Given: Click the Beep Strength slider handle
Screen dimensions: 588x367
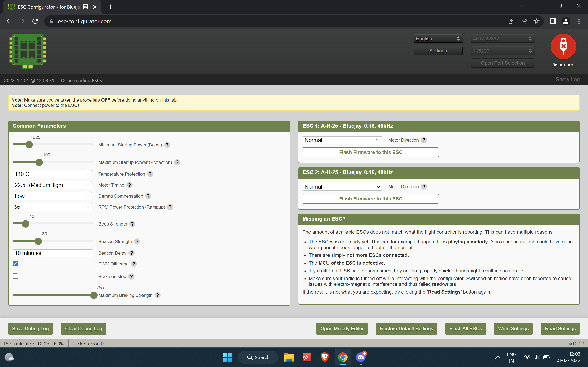Looking at the screenshot, I should click(26, 224).
